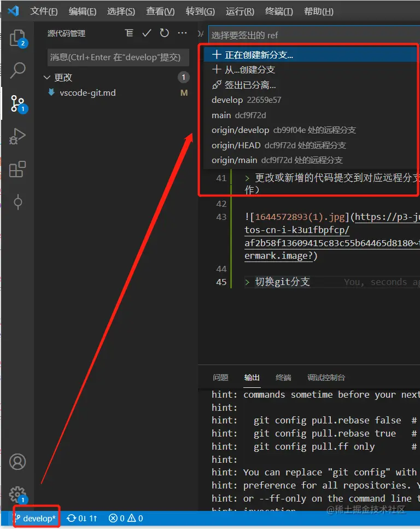This screenshot has height=529, width=420.
Task: Open the Manage gear icon
Action: pyautogui.click(x=17, y=495)
